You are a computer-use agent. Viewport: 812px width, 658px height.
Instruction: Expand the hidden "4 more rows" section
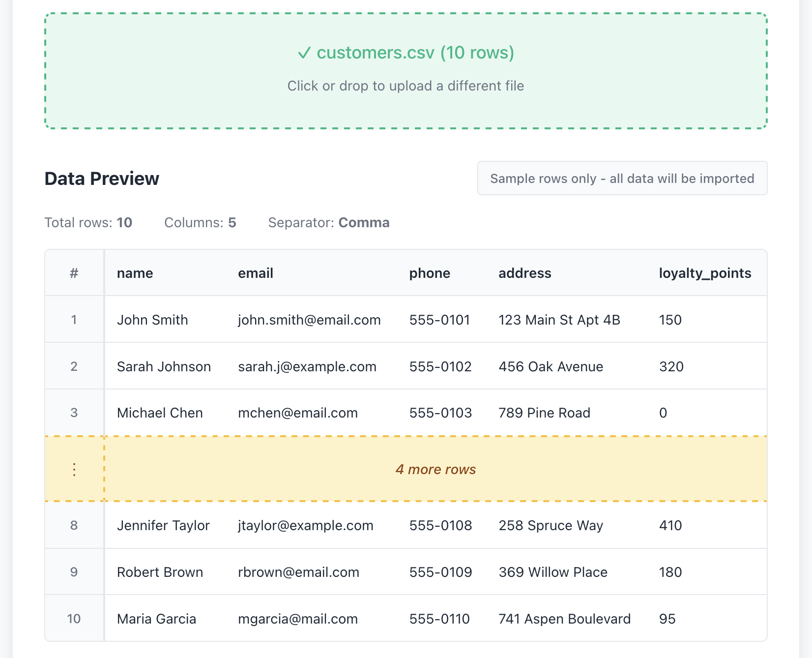point(435,469)
